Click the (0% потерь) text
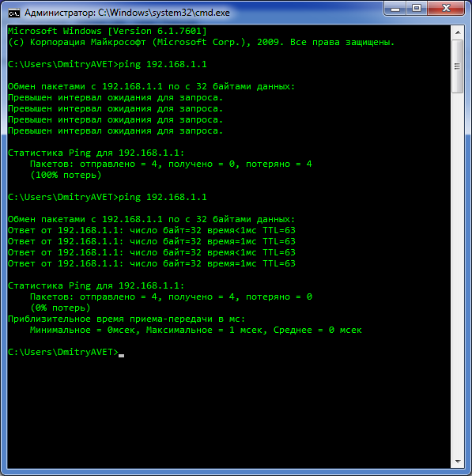Viewport: 472px width, 476px height. coord(60,308)
